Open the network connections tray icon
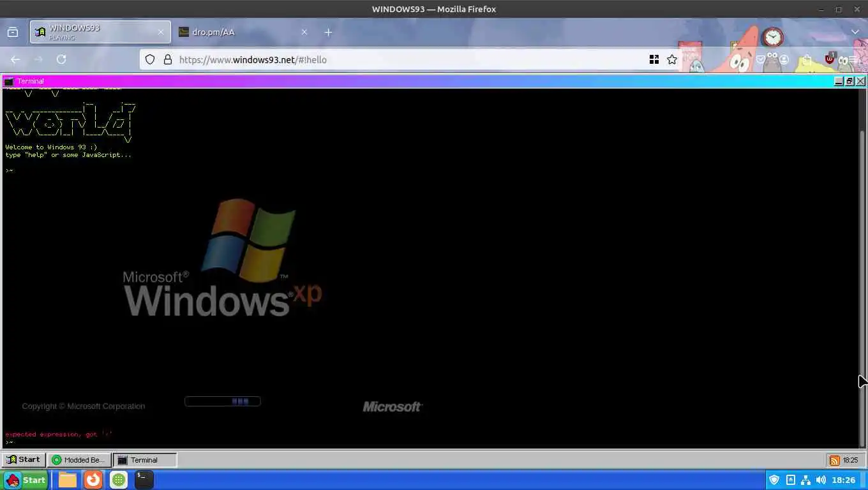 (805, 480)
